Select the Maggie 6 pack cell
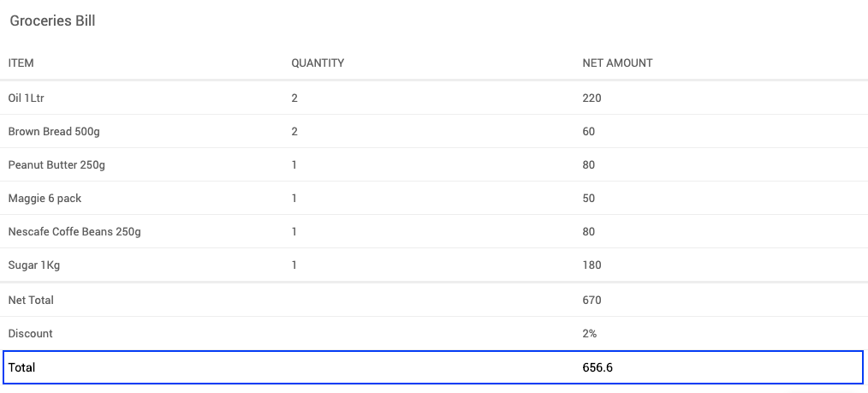This screenshot has height=393, width=868. click(45, 199)
